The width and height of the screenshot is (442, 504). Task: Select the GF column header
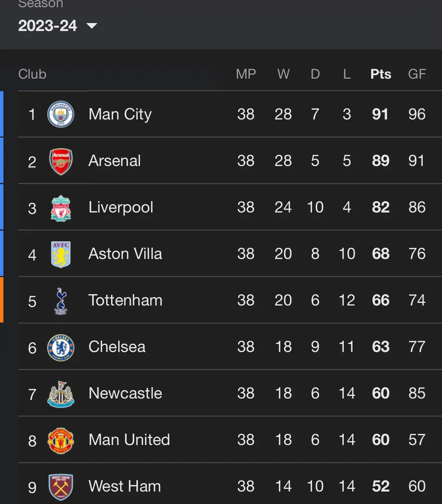[x=417, y=74]
